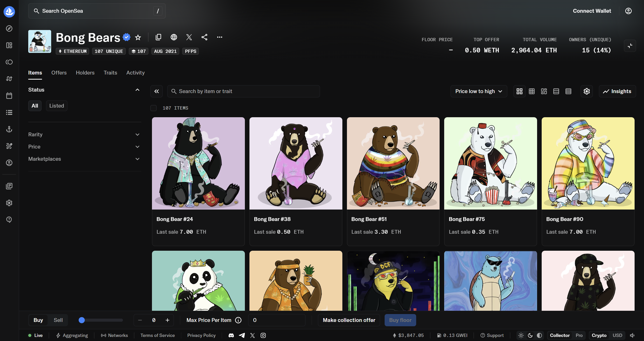
Task: Open item display settings gear icon
Action: click(586, 91)
